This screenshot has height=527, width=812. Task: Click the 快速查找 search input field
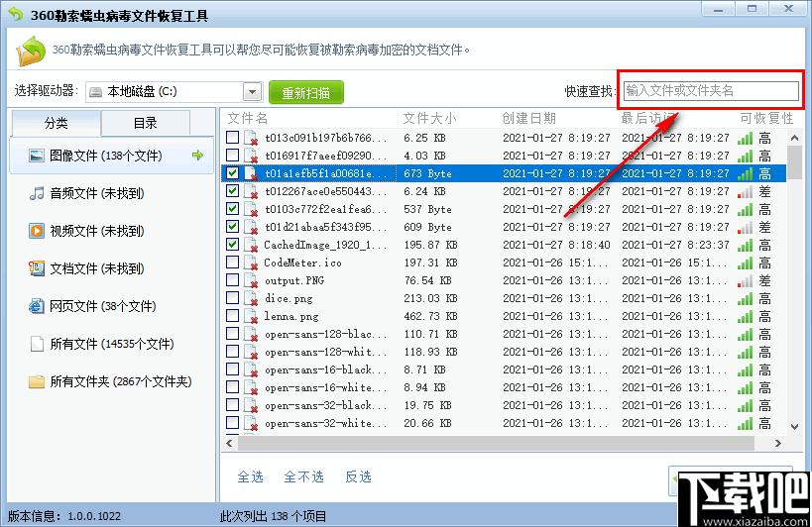coord(711,90)
